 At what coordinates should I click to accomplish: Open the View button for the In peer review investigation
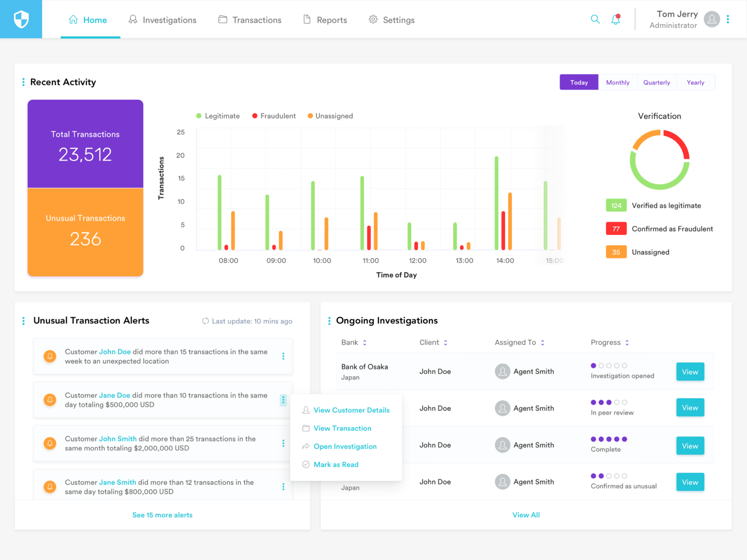point(690,407)
